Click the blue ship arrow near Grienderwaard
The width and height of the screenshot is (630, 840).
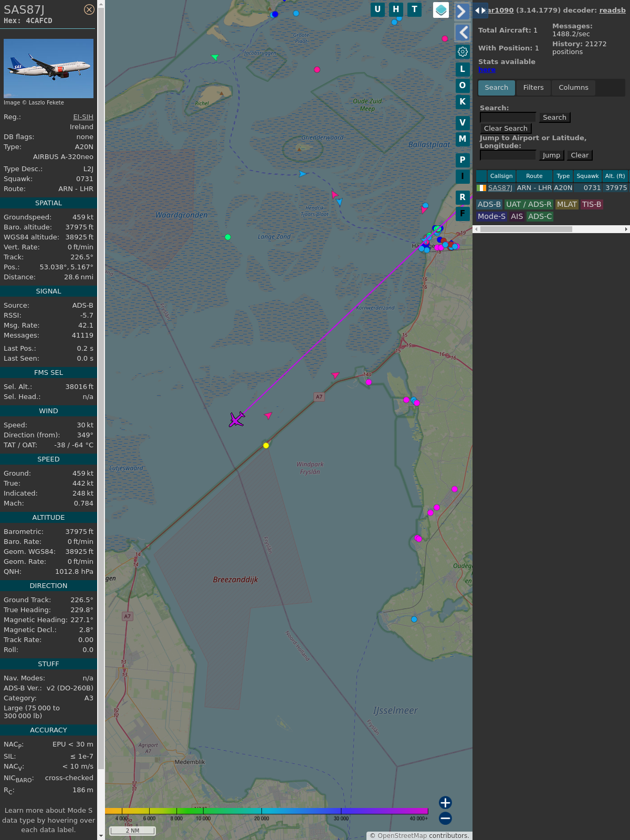303,174
